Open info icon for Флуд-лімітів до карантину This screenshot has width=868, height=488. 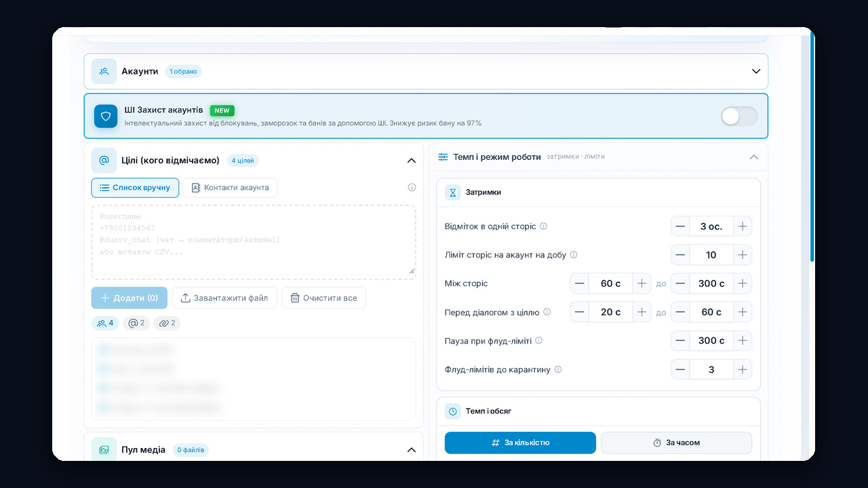[x=558, y=369]
